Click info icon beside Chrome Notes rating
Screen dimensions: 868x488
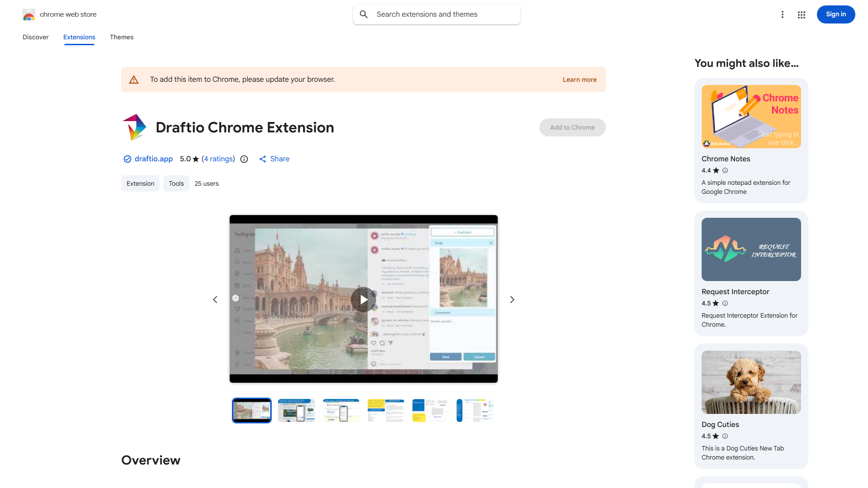click(x=725, y=170)
